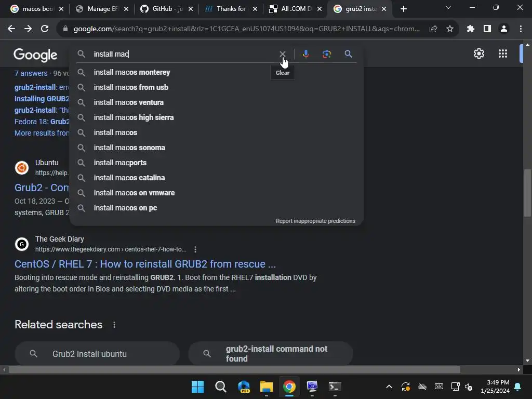Open clock and calendar flyout
532x399 pixels.
click(x=495, y=387)
